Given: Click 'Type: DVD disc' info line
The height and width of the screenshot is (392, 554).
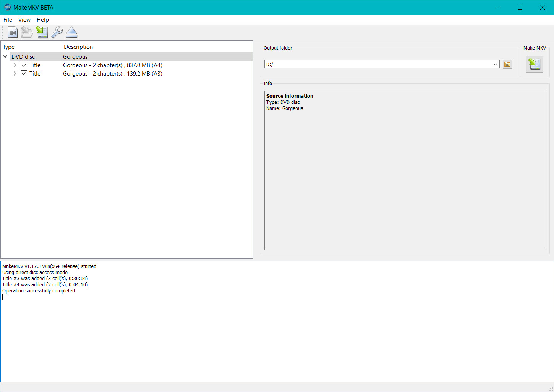Looking at the screenshot, I should (x=283, y=102).
